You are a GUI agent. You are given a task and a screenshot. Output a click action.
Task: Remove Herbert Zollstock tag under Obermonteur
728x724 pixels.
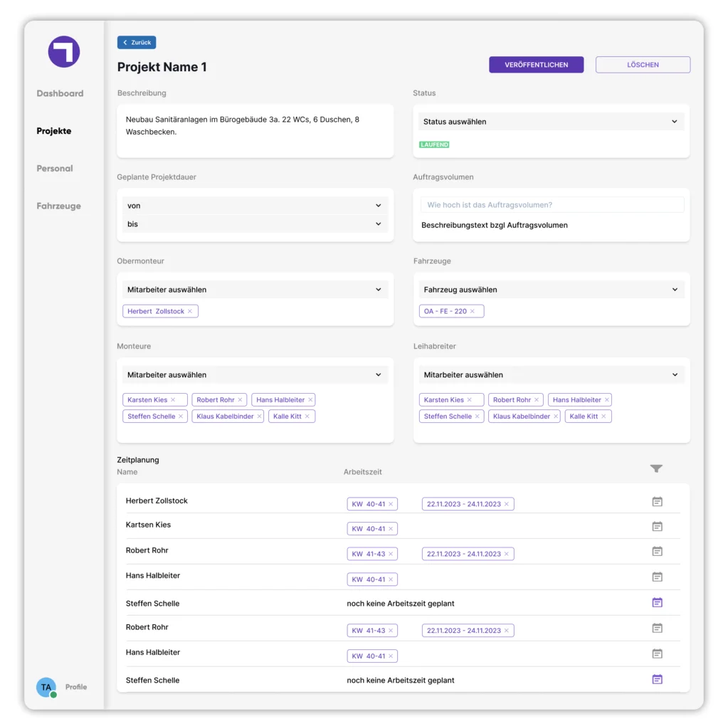[x=190, y=311]
